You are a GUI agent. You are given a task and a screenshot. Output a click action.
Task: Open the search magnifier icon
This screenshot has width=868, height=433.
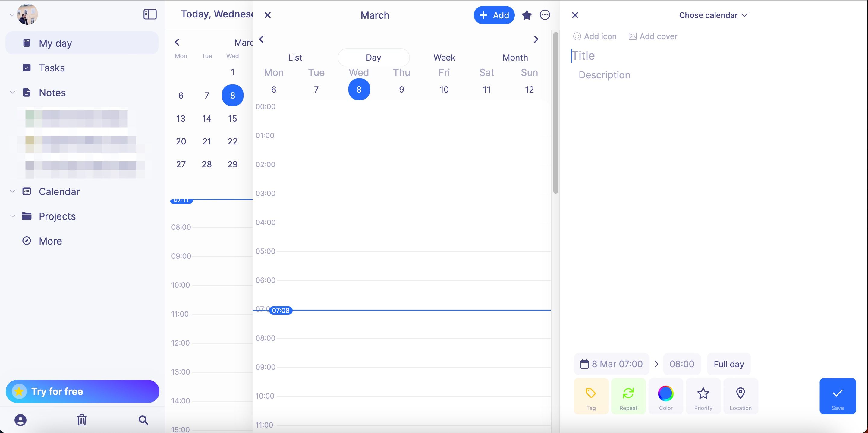click(143, 420)
